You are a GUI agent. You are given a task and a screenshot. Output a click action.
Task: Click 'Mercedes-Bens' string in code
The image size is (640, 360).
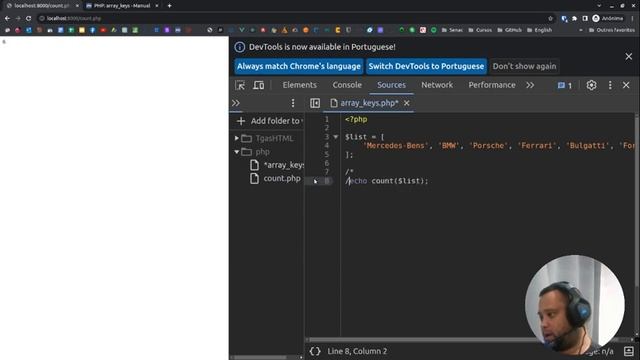(x=395, y=146)
